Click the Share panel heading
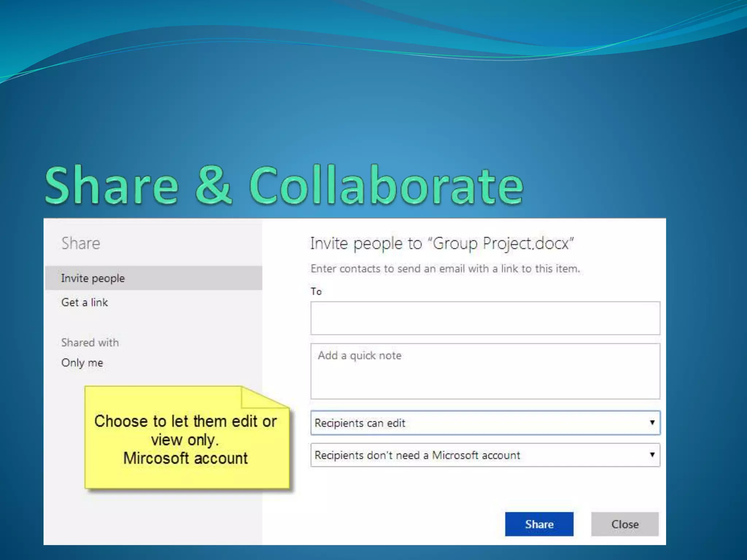 81,243
